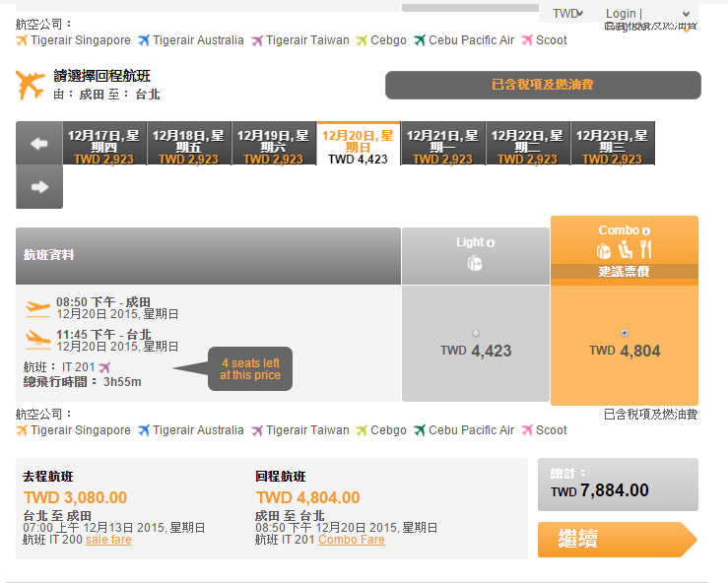Click the 去程航班 TWD 3,080.00 price
The image size is (728, 583).
[x=75, y=497]
